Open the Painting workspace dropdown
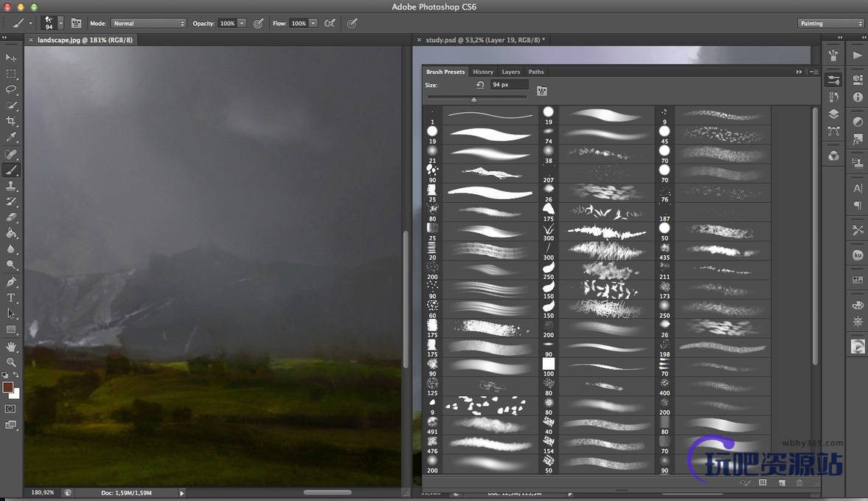 (x=830, y=24)
